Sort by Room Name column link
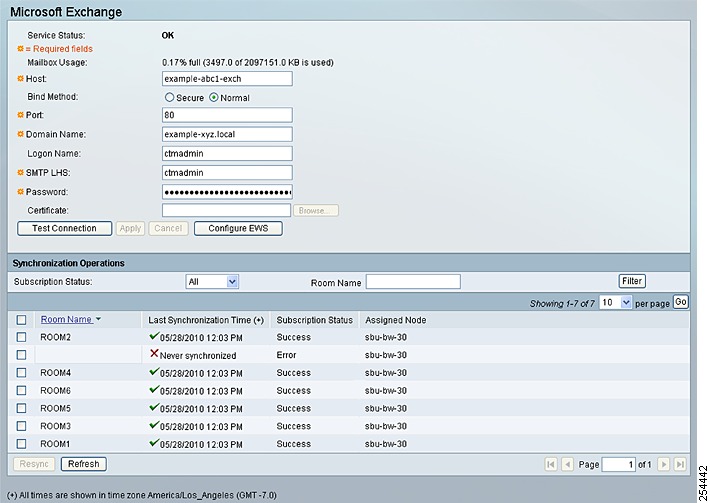This screenshot has width=710, height=503. 67,319
